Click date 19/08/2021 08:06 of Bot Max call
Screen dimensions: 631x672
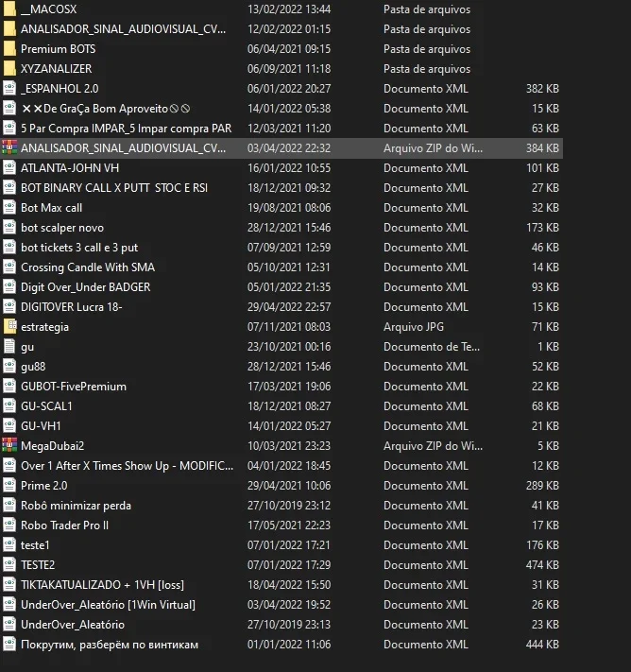coord(289,207)
